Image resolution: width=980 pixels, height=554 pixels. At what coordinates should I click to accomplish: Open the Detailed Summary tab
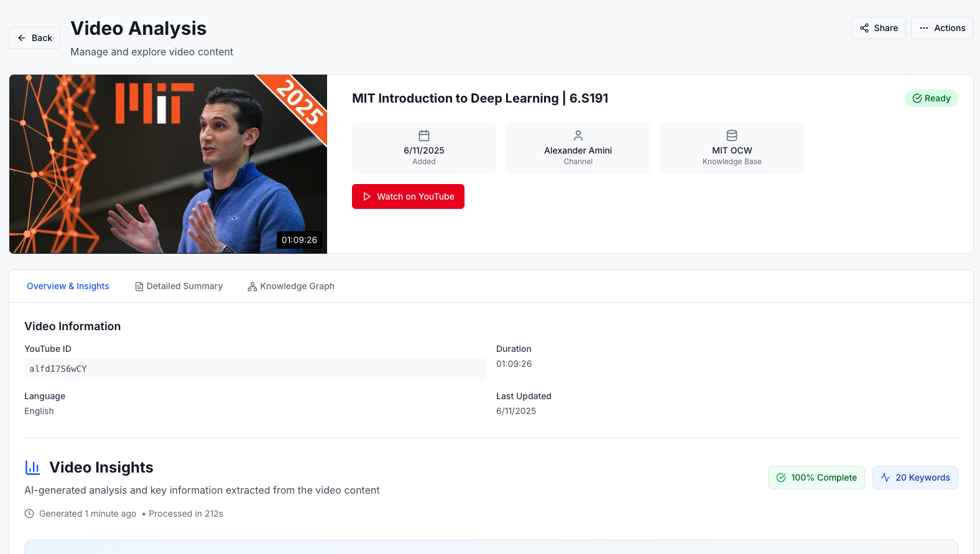click(178, 286)
